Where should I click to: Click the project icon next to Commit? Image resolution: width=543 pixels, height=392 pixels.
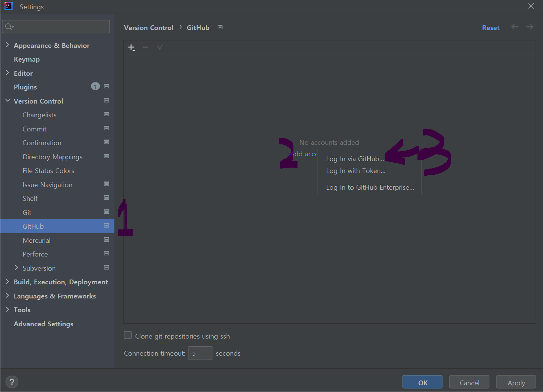107,128
